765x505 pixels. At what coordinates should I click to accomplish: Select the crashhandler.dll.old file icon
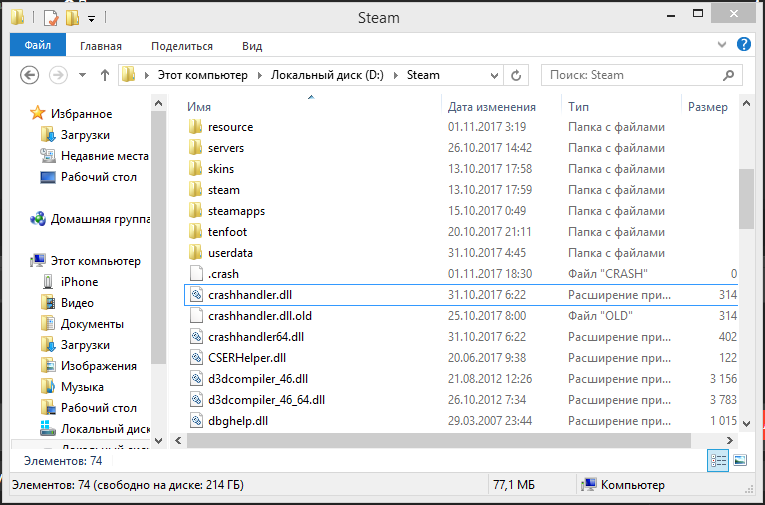pyautogui.click(x=196, y=316)
